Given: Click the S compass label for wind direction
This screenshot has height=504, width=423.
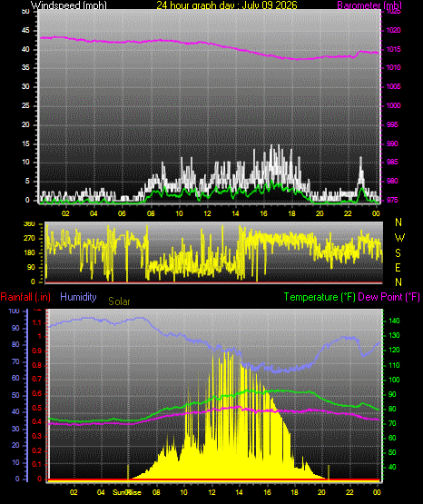Looking at the screenshot, I should 398,253.
